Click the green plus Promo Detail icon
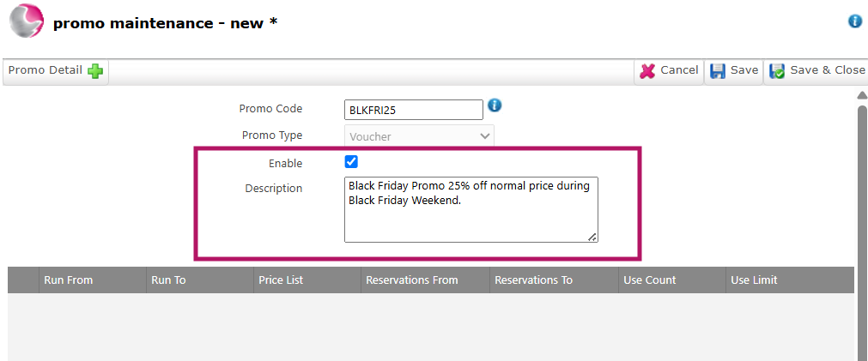 (95, 71)
